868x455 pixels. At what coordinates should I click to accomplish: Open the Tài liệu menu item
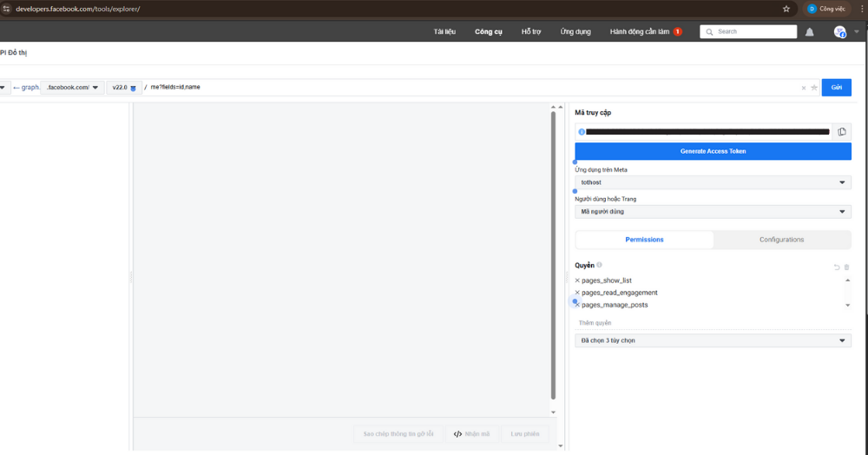[x=444, y=32]
